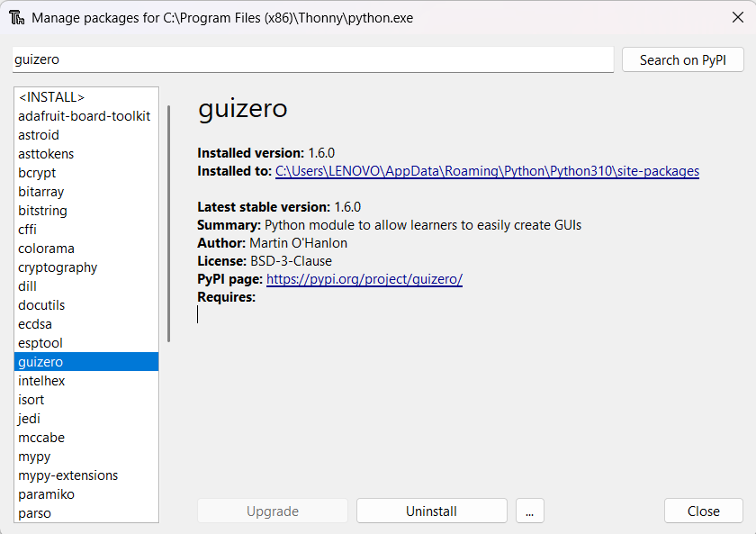Select ecdsa package
This screenshot has width=756, height=534.
coord(86,324)
